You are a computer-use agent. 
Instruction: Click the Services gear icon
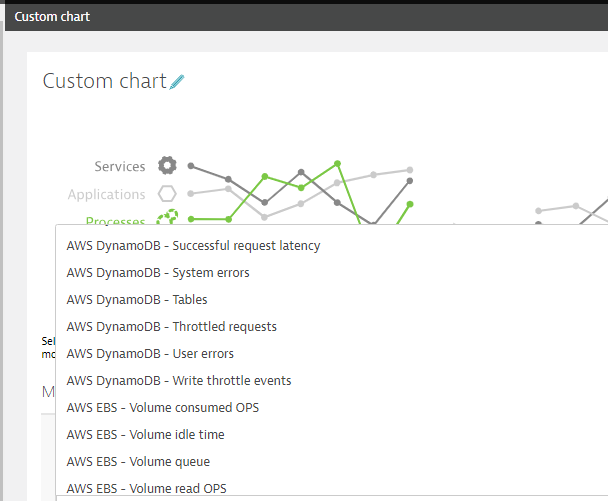(167, 166)
